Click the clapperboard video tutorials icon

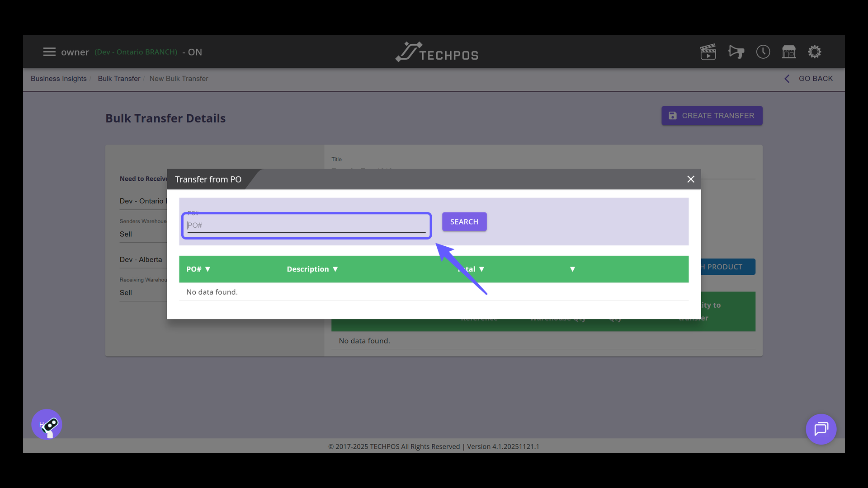(708, 52)
